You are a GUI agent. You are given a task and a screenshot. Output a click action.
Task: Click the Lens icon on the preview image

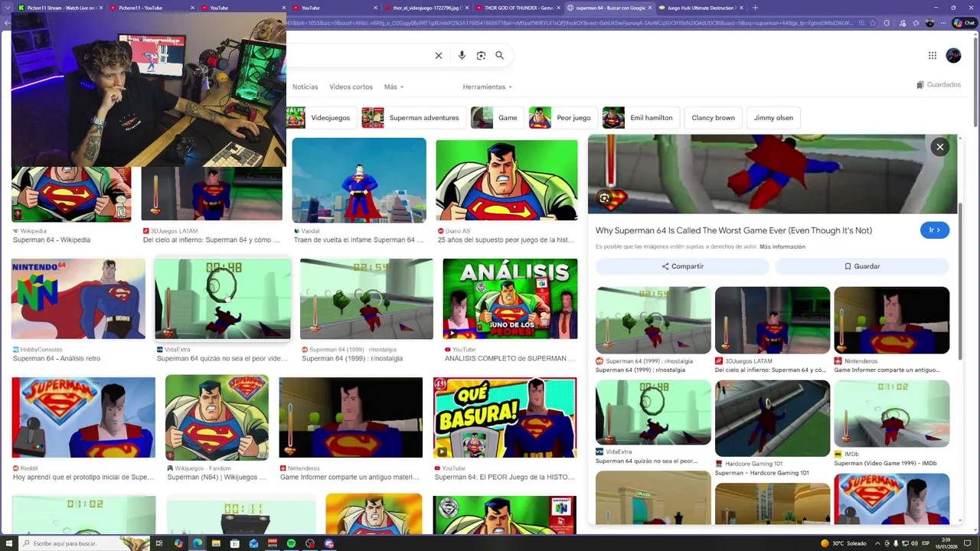pos(605,198)
